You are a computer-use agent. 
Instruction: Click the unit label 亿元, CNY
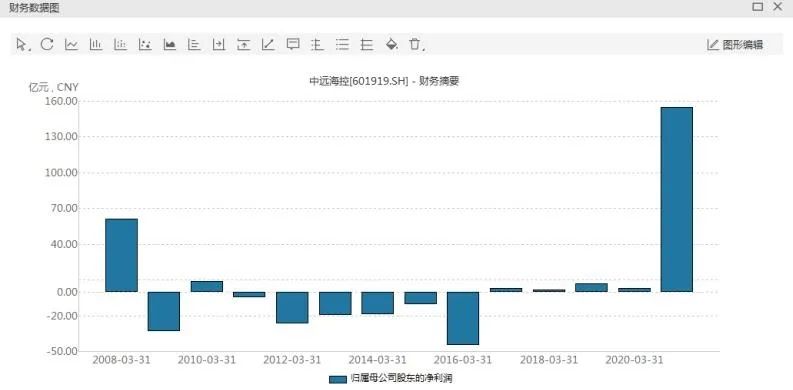pos(54,87)
